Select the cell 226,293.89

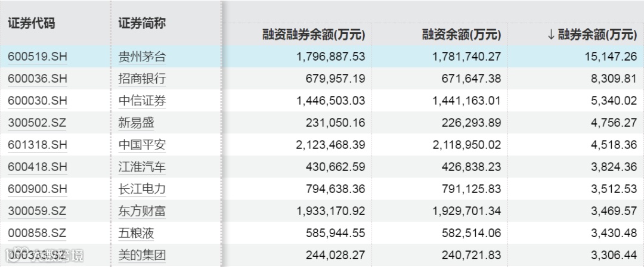pos(471,123)
